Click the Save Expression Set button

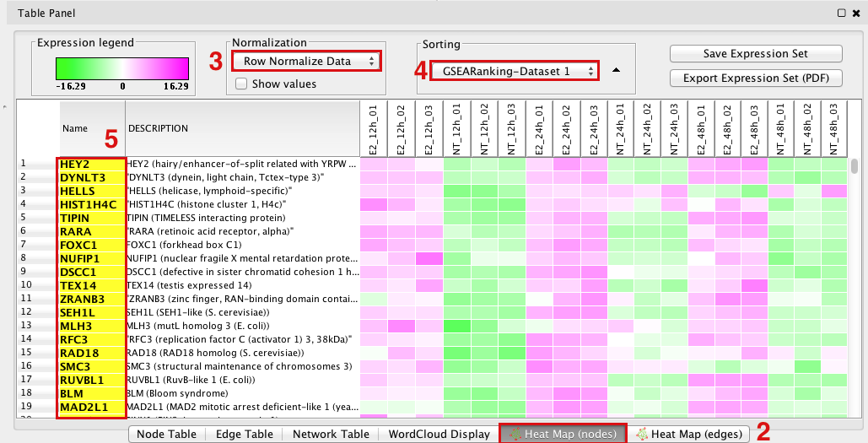756,54
